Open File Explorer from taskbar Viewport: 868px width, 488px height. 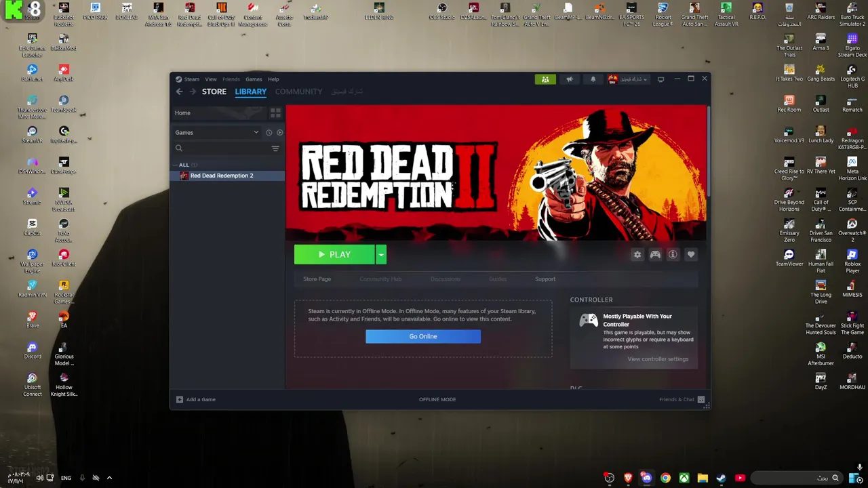703,478
